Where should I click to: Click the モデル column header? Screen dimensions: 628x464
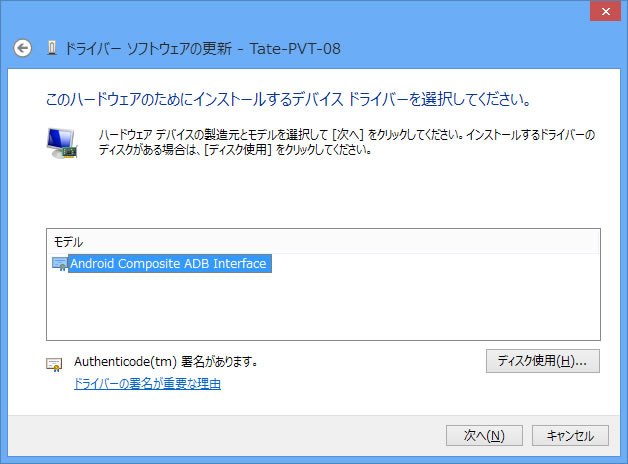(x=323, y=242)
